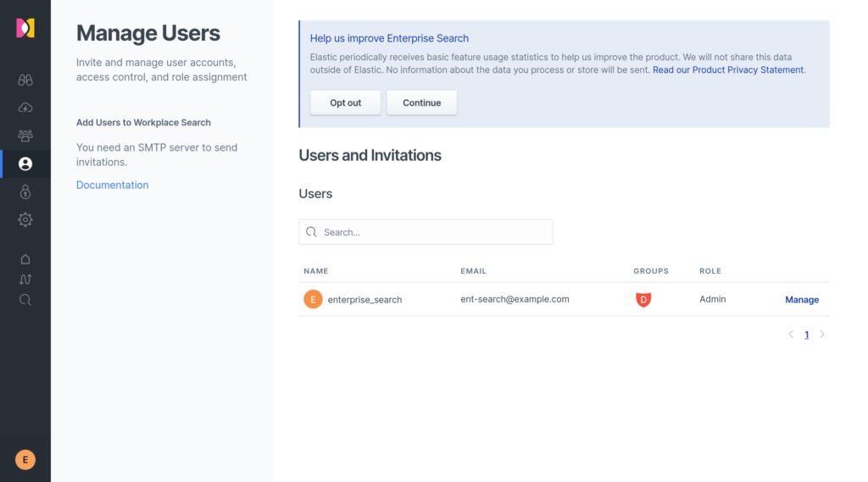Image resolution: width=868 pixels, height=482 pixels.
Task: Open the settings gear icon
Action: 25,220
